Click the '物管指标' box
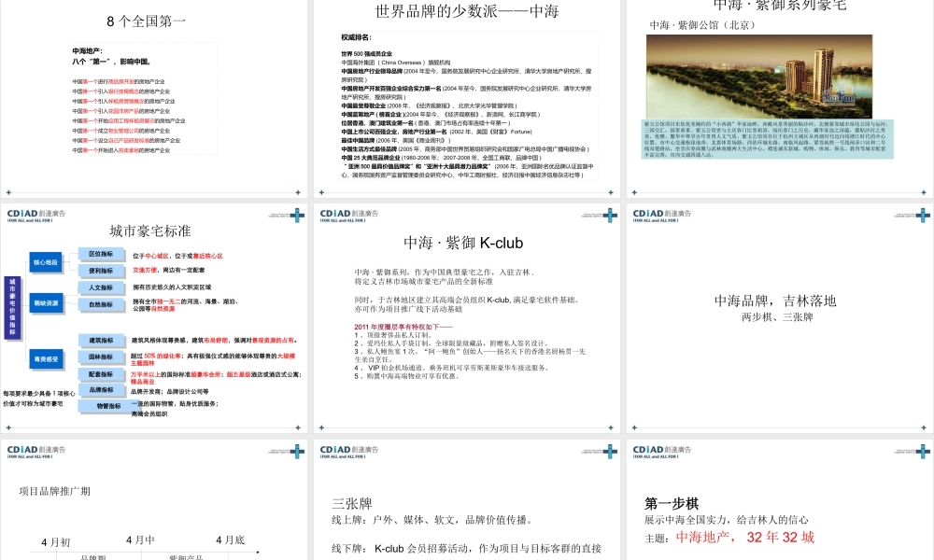 click(108, 406)
